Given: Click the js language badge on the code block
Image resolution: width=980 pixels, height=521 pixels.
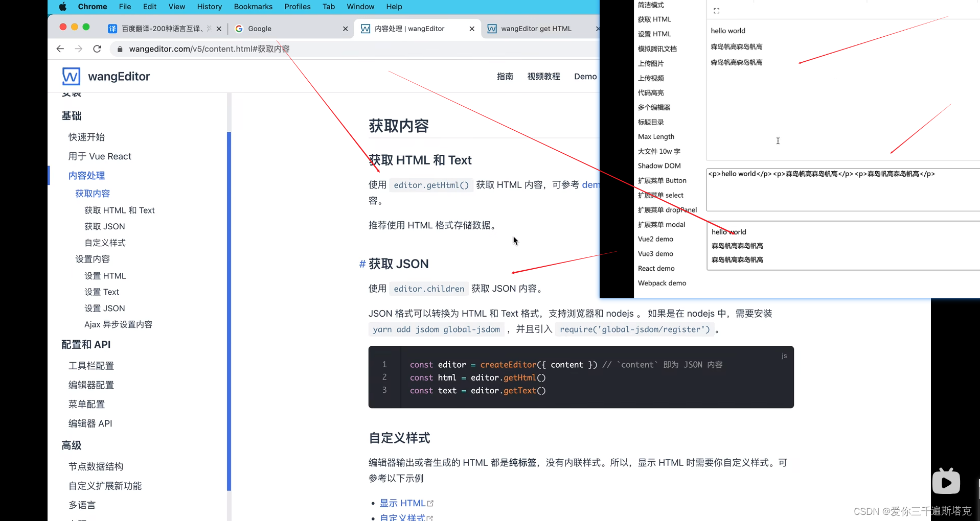Looking at the screenshot, I should tap(784, 356).
